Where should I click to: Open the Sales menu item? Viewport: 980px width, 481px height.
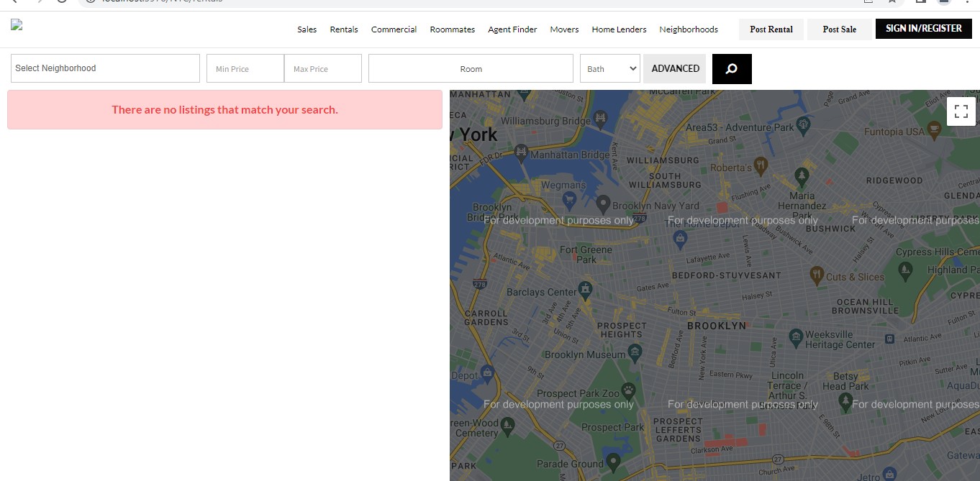point(307,29)
